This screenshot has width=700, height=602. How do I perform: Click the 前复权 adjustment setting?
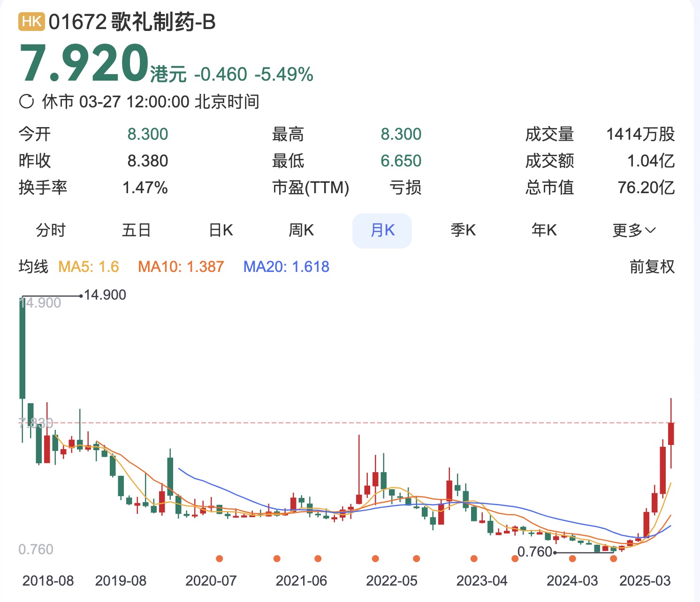coord(652,267)
